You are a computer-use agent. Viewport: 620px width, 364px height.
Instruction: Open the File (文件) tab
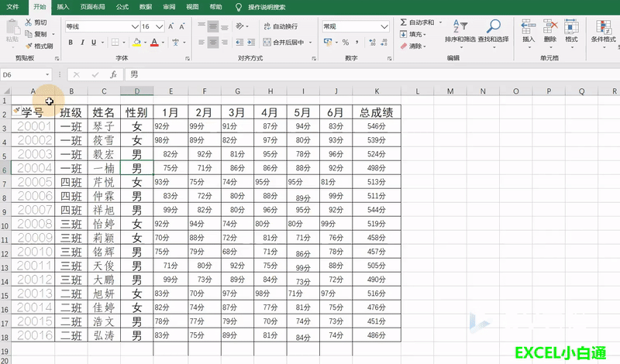coord(12,7)
